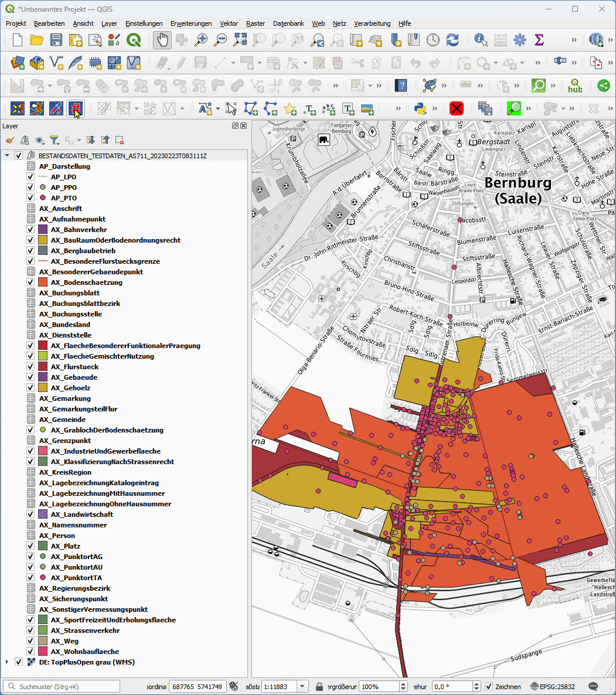The image size is (616, 695).
Task: Select the Pan Map hand tool
Action: (x=162, y=40)
